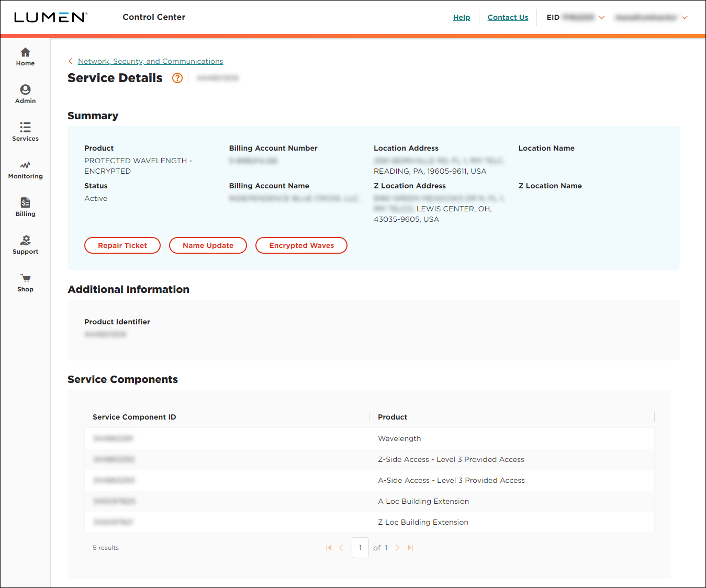
Task: Expand the EID dropdown
Action: point(602,17)
